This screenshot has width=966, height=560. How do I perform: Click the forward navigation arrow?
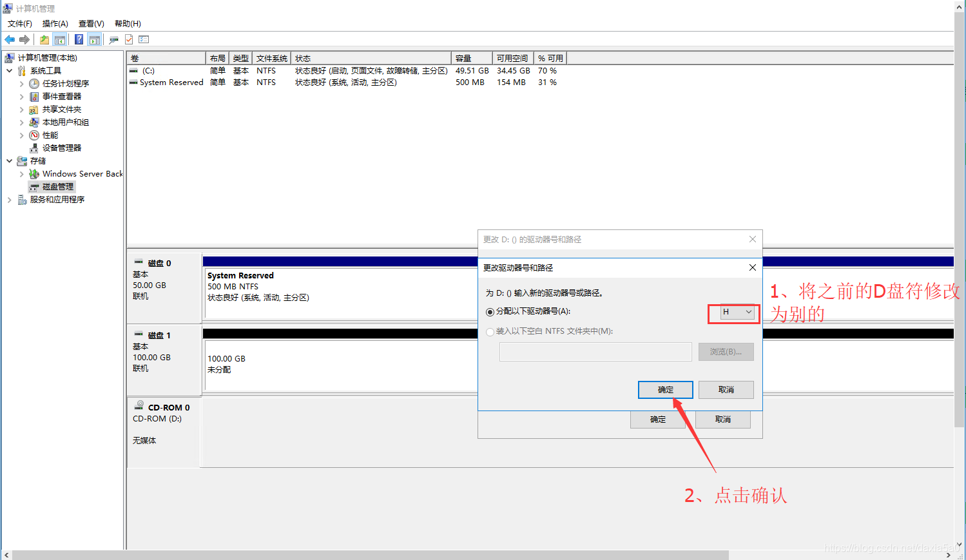point(24,39)
